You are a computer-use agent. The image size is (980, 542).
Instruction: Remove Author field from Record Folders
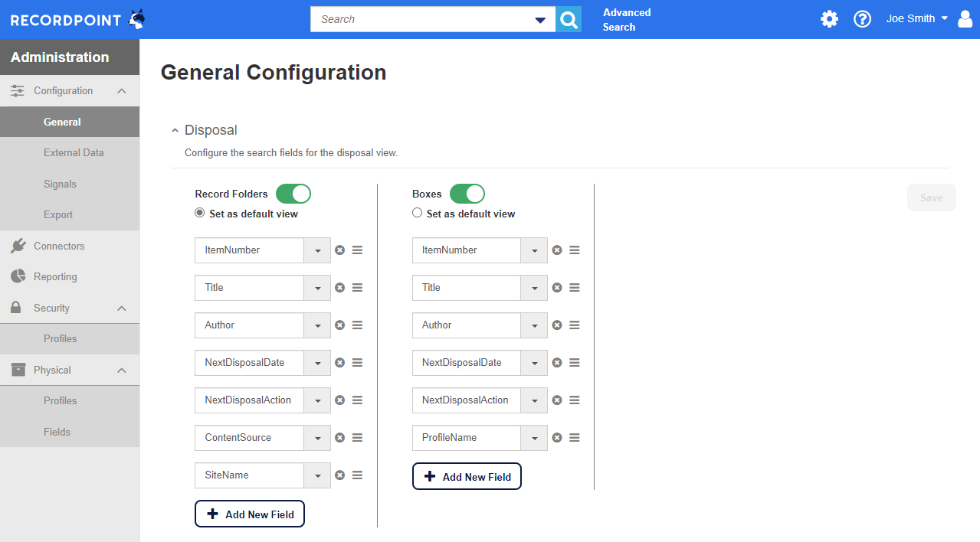point(340,325)
